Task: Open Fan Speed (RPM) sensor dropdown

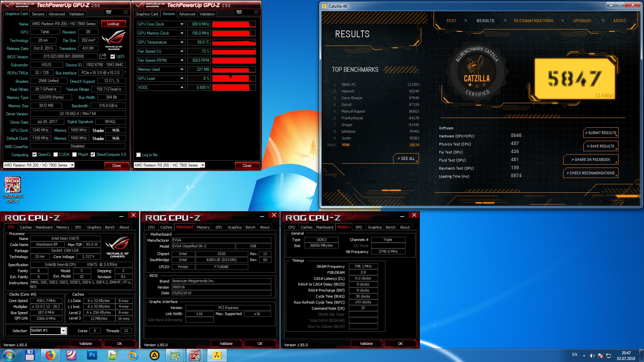Action: pos(182,60)
